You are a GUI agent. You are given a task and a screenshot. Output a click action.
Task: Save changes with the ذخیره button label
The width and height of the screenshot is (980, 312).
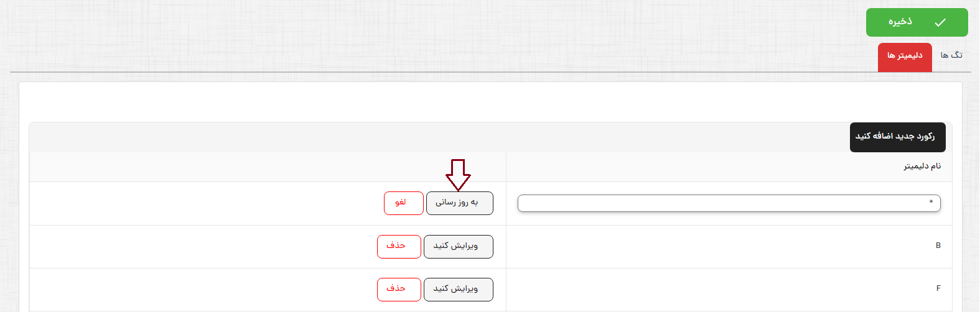click(x=900, y=22)
